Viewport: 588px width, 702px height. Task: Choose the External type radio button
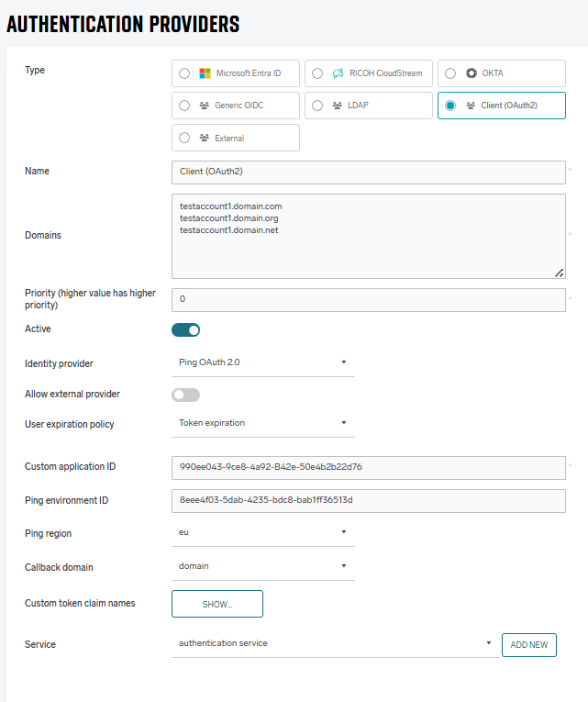tap(184, 138)
